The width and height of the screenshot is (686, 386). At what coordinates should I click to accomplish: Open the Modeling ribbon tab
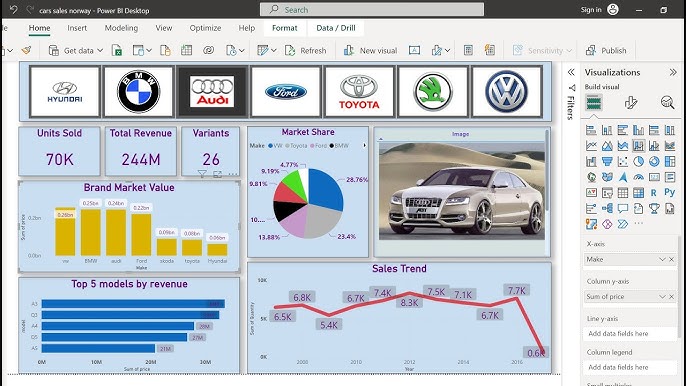121,28
